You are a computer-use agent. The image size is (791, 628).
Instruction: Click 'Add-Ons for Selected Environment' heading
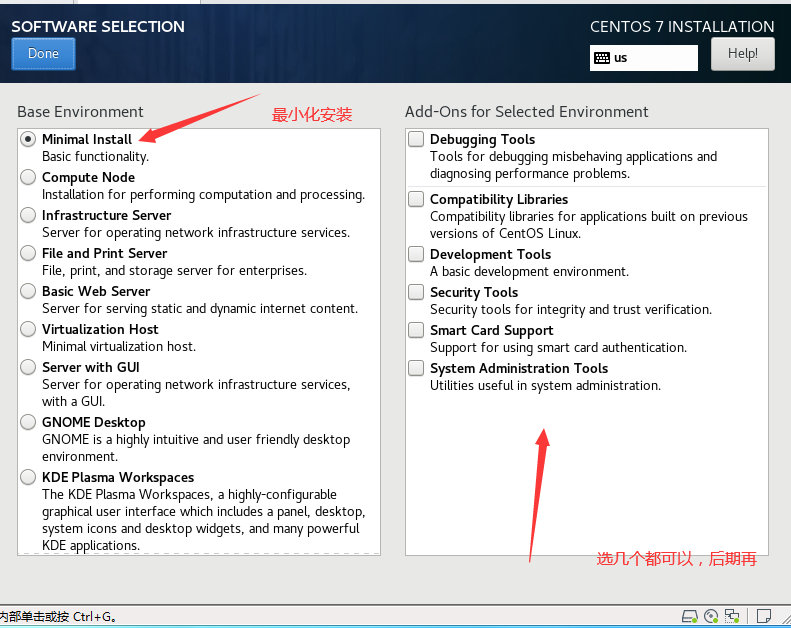[x=527, y=112]
